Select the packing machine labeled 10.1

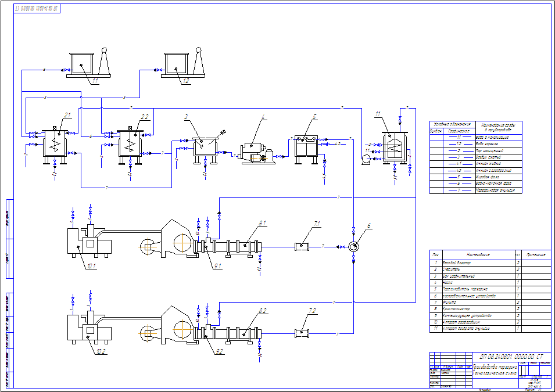(x=89, y=241)
